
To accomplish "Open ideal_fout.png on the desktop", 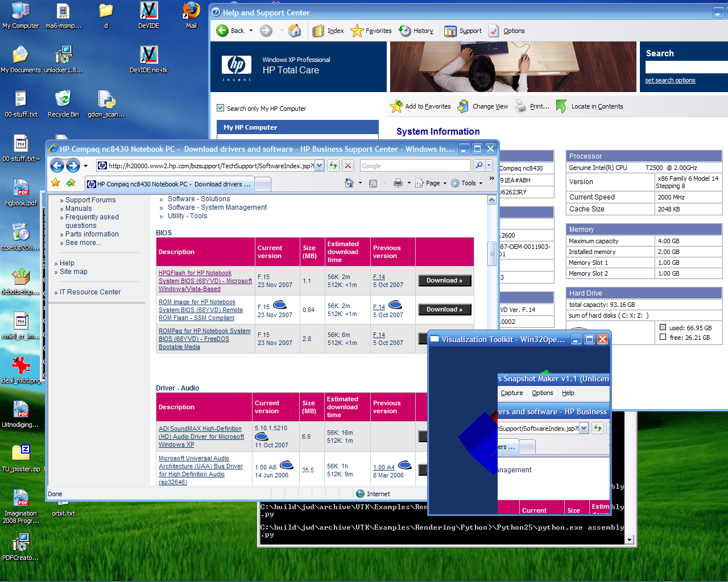I will pos(20,369).
